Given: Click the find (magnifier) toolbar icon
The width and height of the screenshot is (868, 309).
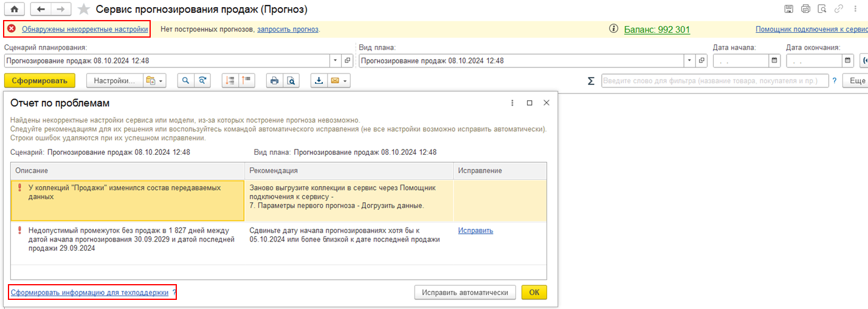Looking at the screenshot, I should point(186,81).
